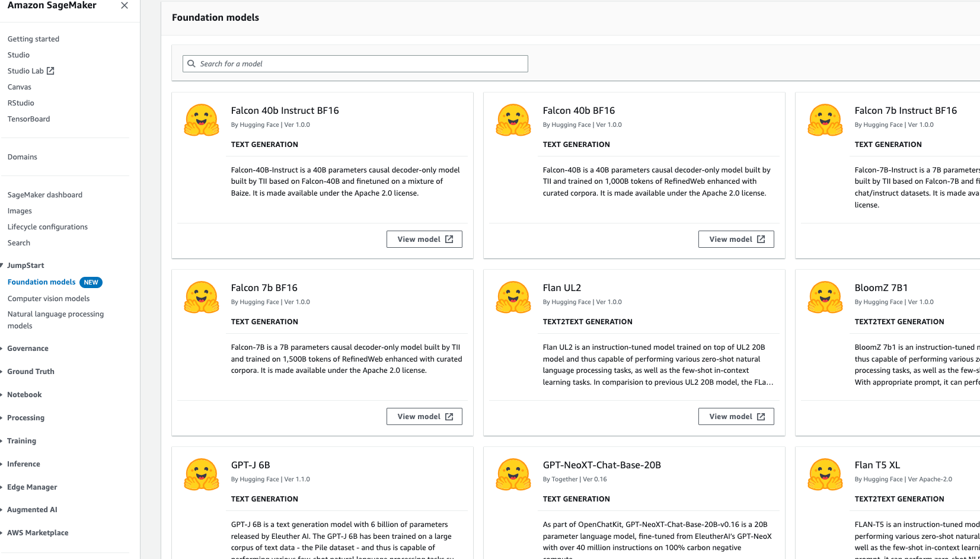Click the BloomZ 7B1 card title
Screen dimensions: 980x559
[x=881, y=288]
